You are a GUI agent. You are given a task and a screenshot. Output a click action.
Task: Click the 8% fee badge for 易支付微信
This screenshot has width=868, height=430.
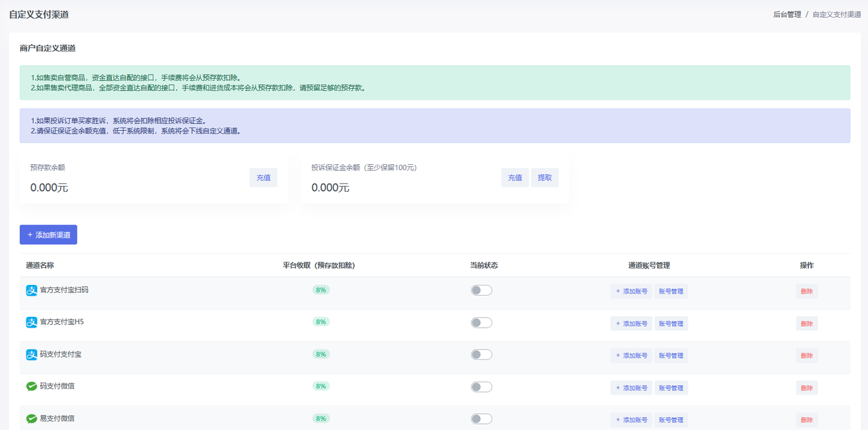coord(321,418)
